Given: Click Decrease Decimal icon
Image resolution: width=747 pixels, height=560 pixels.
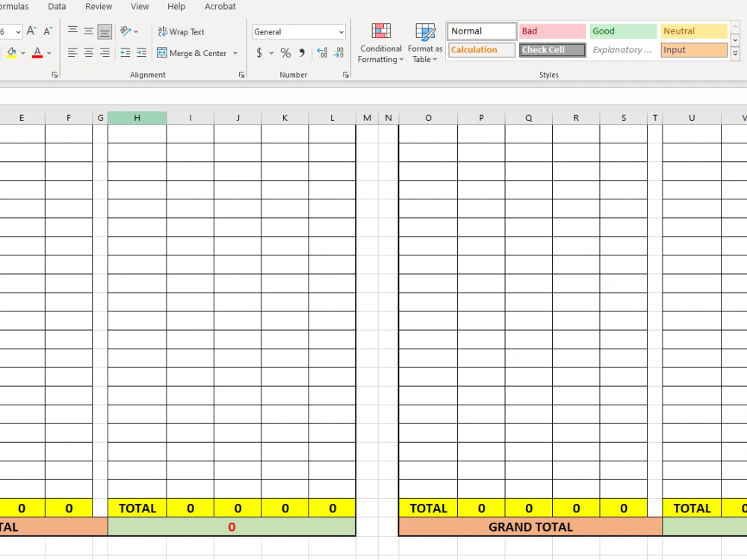Looking at the screenshot, I should point(338,53).
